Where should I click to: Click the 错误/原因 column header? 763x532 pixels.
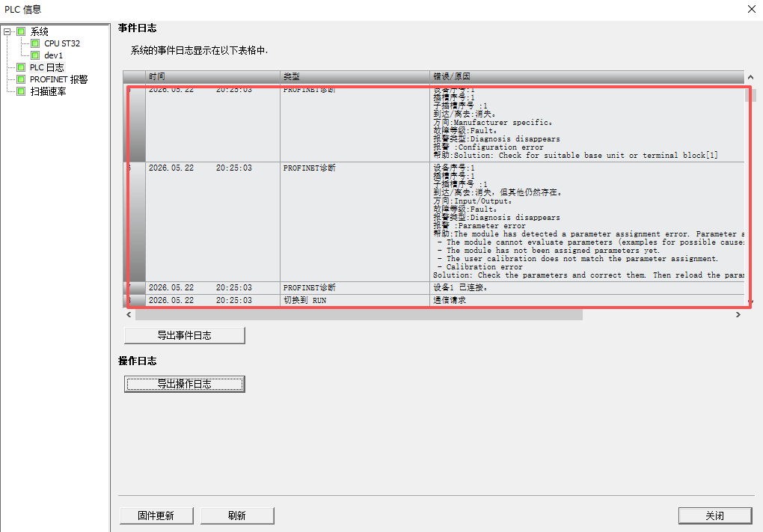tap(587, 77)
